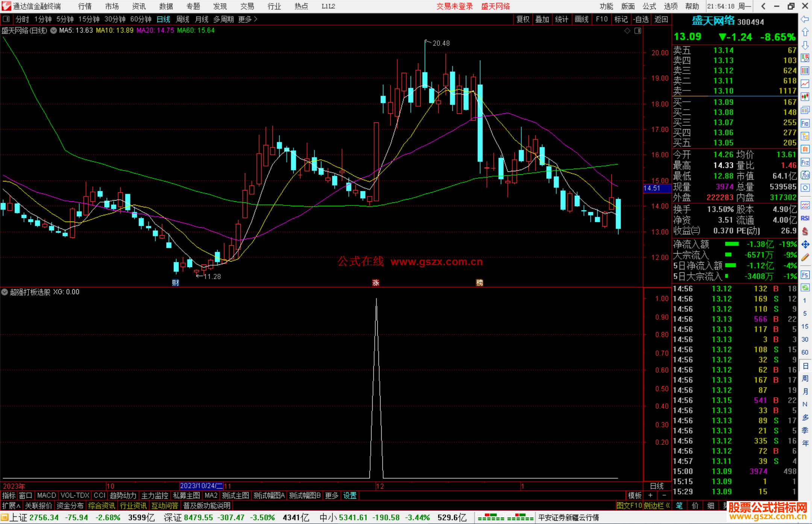
Task: Toggle MA indicator circle beside 盛天网络(日线)
Action: 54,30
